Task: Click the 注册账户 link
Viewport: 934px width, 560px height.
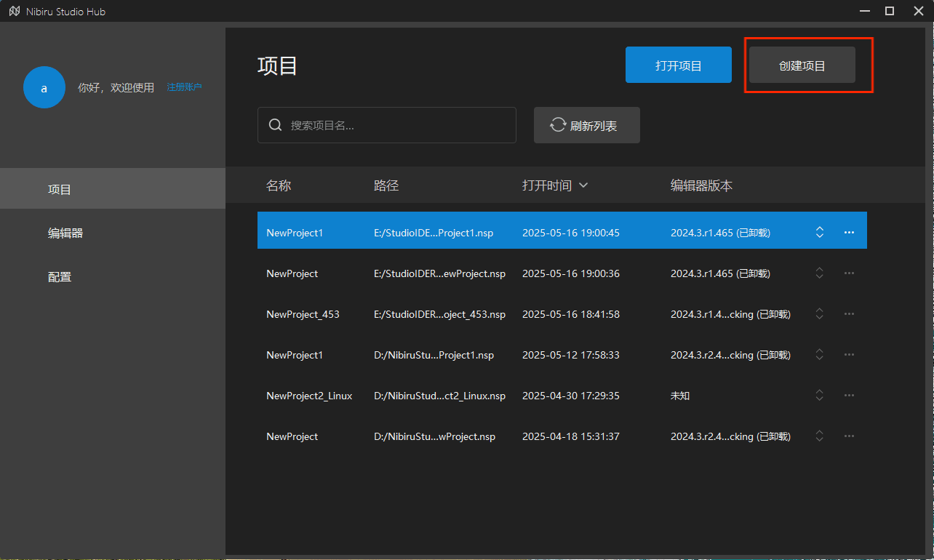Action: [184, 87]
